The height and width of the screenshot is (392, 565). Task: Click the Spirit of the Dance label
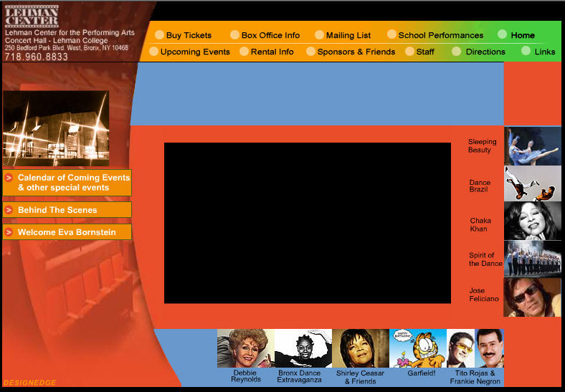coord(485,259)
